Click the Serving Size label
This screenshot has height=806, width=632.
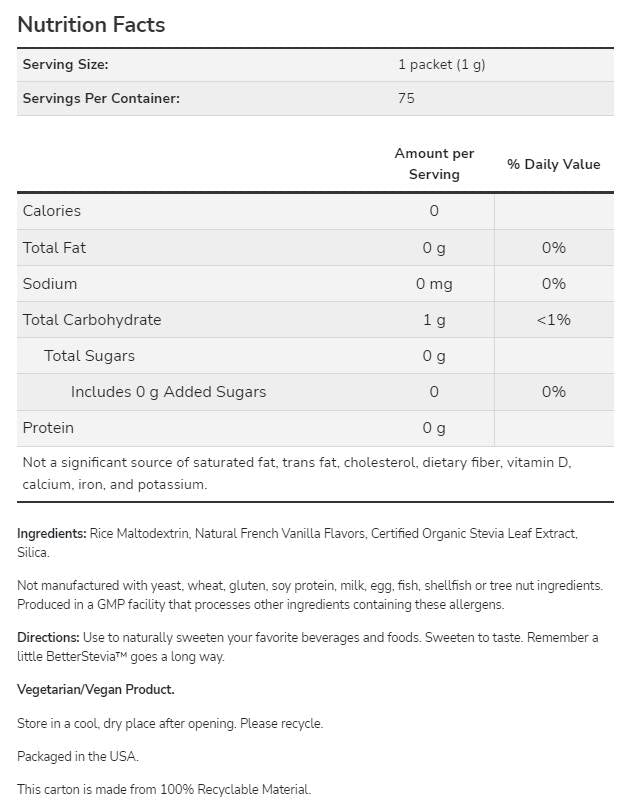tap(65, 65)
